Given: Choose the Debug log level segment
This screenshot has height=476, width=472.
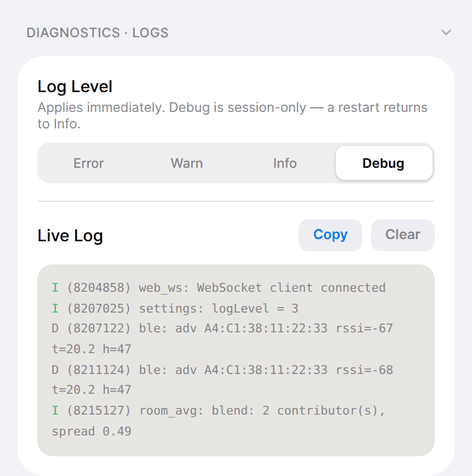Looking at the screenshot, I should pyautogui.click(x=384, y=163).
